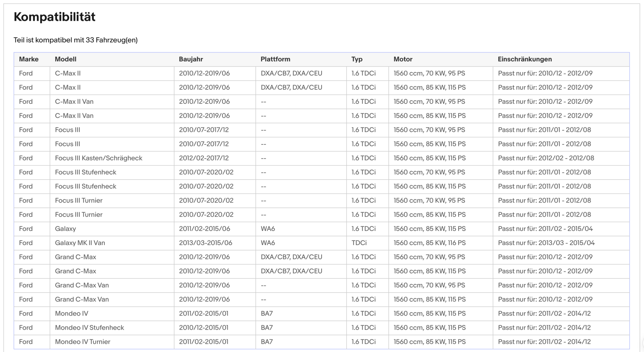Select the Mondeo IV Stufenheck model cell
Image resolution: width=644 pixels, height=352 pixels.
coord(112,328)
